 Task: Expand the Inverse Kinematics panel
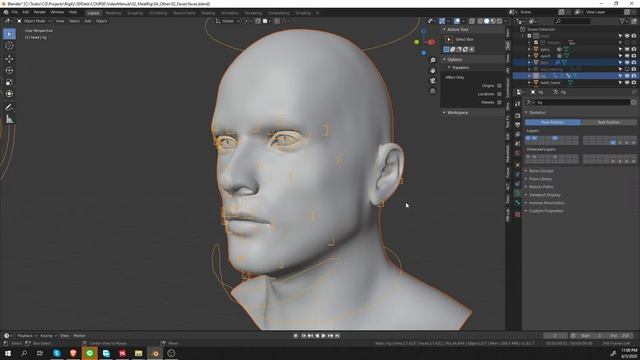coord(546,203)
